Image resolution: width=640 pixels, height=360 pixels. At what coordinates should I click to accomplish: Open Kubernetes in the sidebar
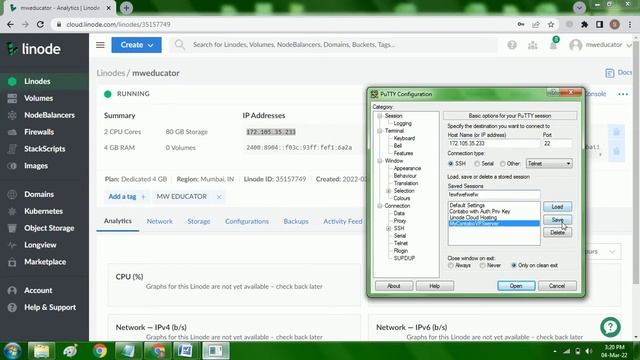(x=44, y=211)
